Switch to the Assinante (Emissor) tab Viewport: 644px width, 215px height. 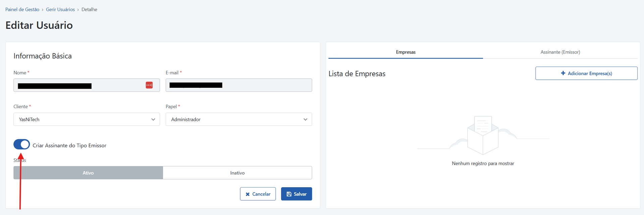pyautogui.click(x=560, y=52)
